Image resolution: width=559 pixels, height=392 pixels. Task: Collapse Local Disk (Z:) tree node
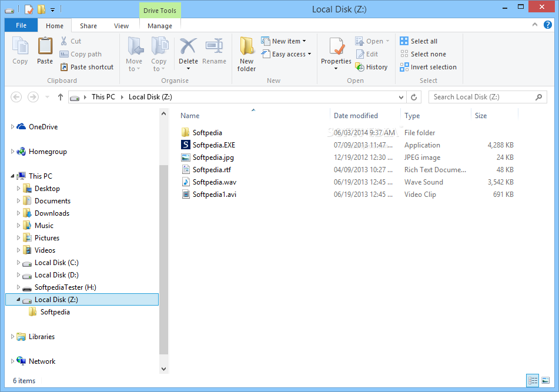click(x=18, y=300)
